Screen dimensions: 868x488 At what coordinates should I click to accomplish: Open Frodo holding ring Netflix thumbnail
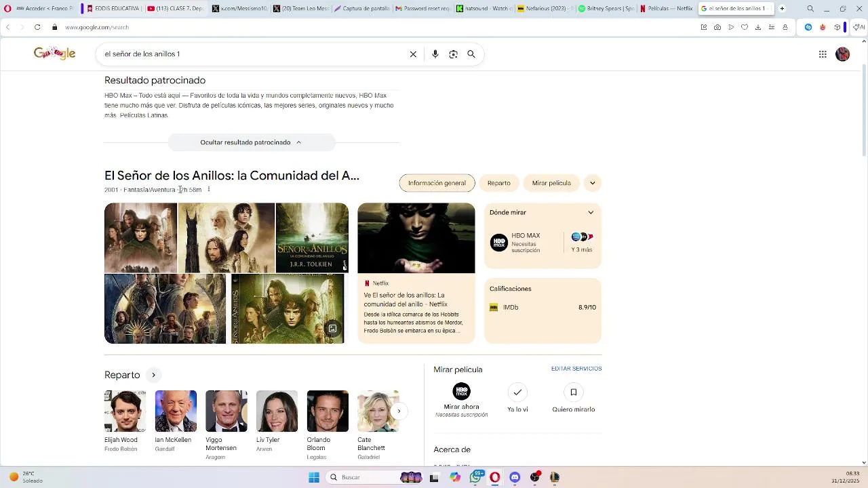coord(416,238)
